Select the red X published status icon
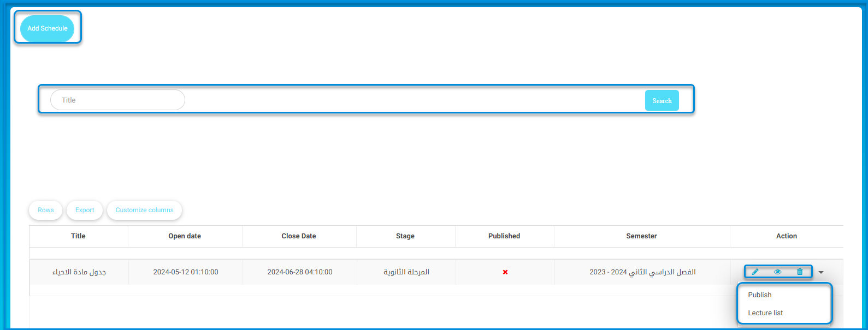Viewport: 868px width, 330px height. click(x=505, y=272)
